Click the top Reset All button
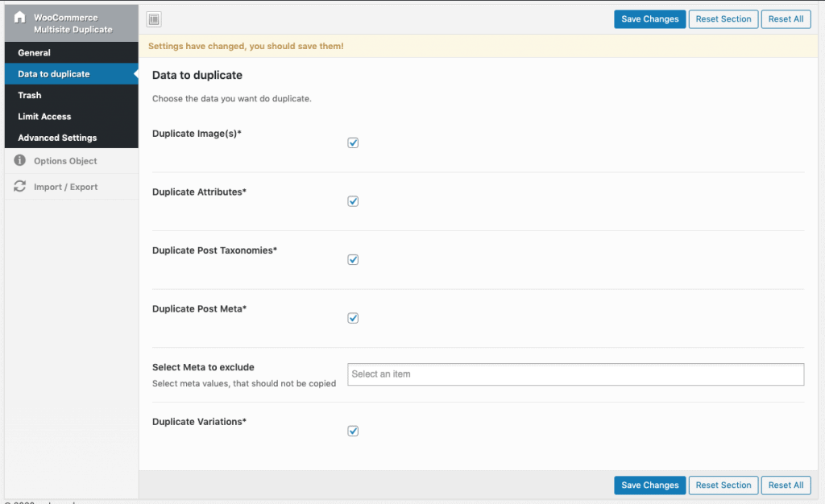Viewport: 825px width, 504px height. click(x=786, y=19)
